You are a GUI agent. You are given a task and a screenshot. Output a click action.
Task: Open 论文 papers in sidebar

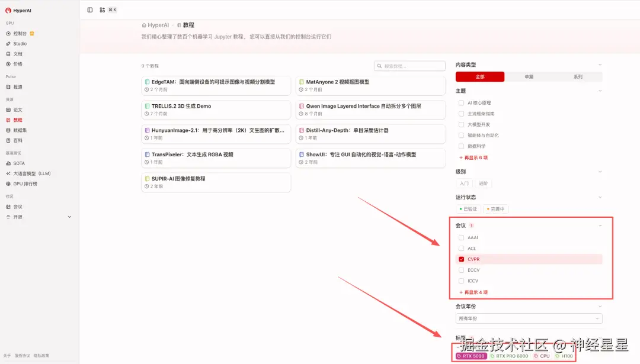(18, 109)
